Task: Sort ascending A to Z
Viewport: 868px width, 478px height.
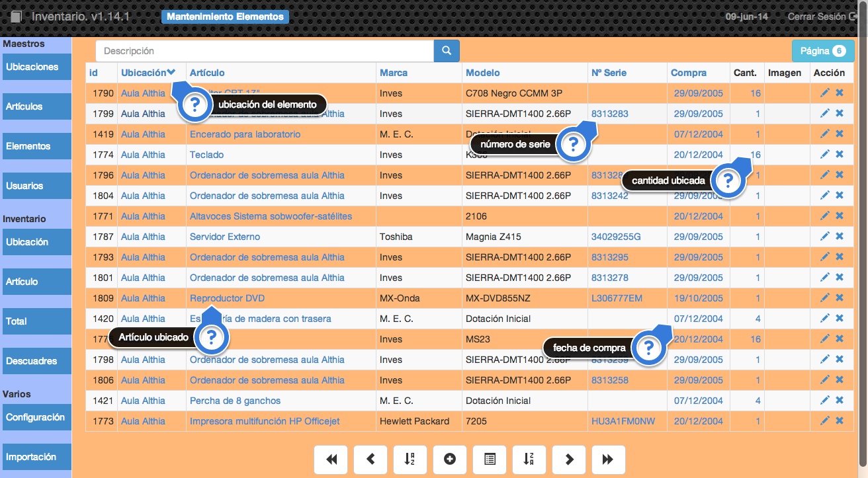Action: 410,459
